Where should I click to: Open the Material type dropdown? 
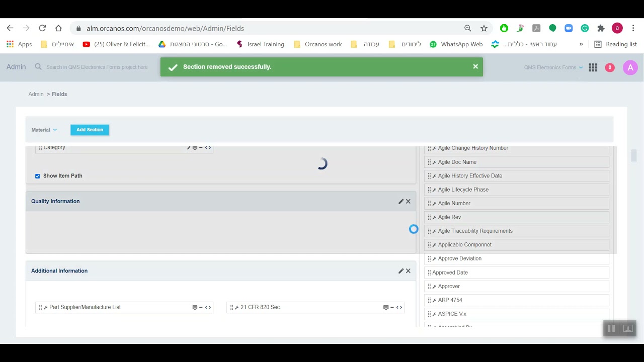pos(44,130)
